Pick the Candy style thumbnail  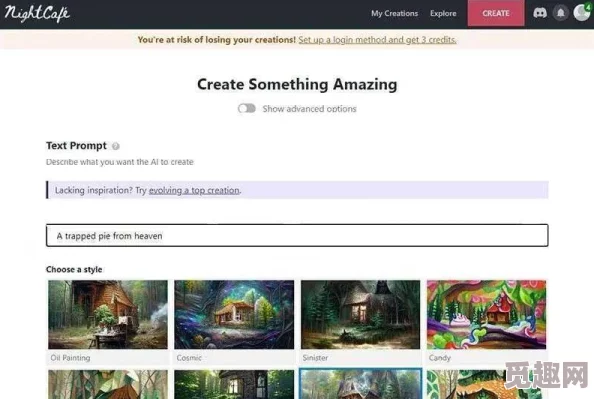(486, 321)
